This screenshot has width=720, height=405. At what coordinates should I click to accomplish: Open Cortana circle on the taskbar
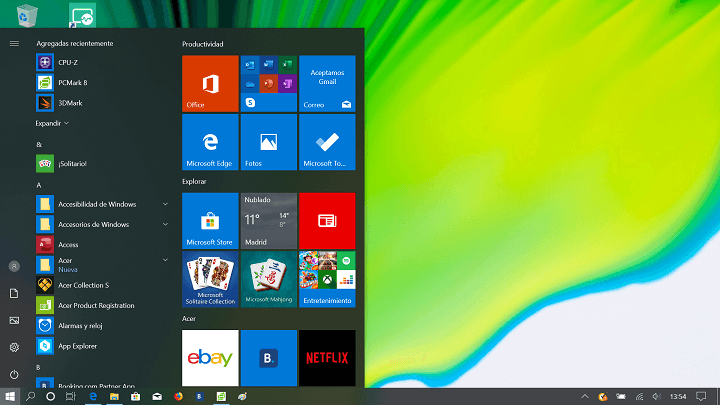pos(51,396)
